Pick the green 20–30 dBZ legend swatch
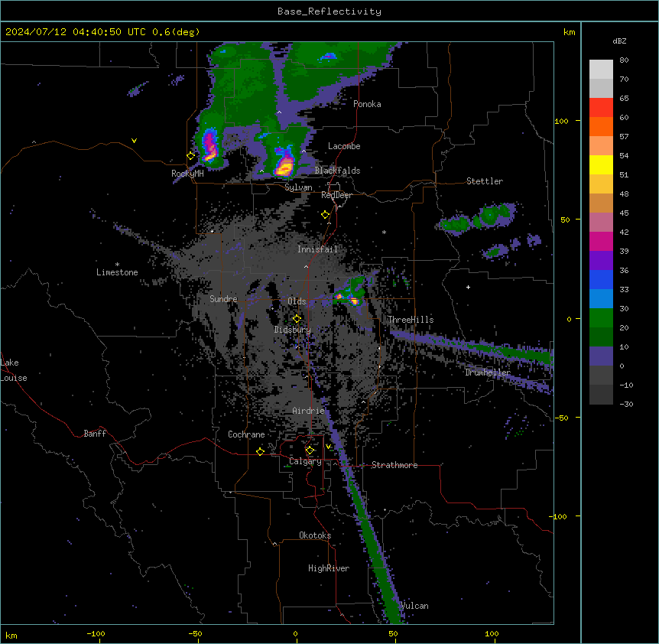 tap(601, 318)
